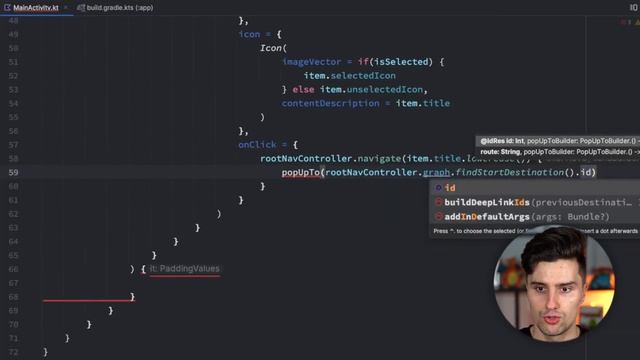This screenshot has width=640, height=360.
Task: Click findStartDestination() in line 59
Action: pyautogui.click(x=515, y=173)
